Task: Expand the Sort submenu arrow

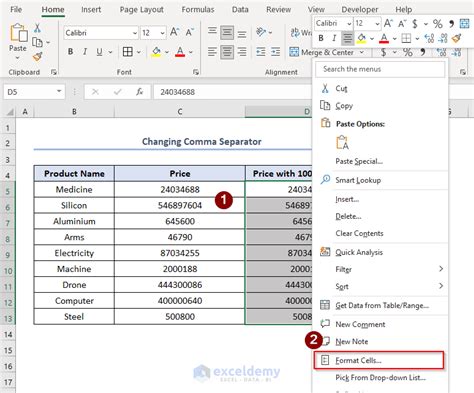Action: pos(441,286)
